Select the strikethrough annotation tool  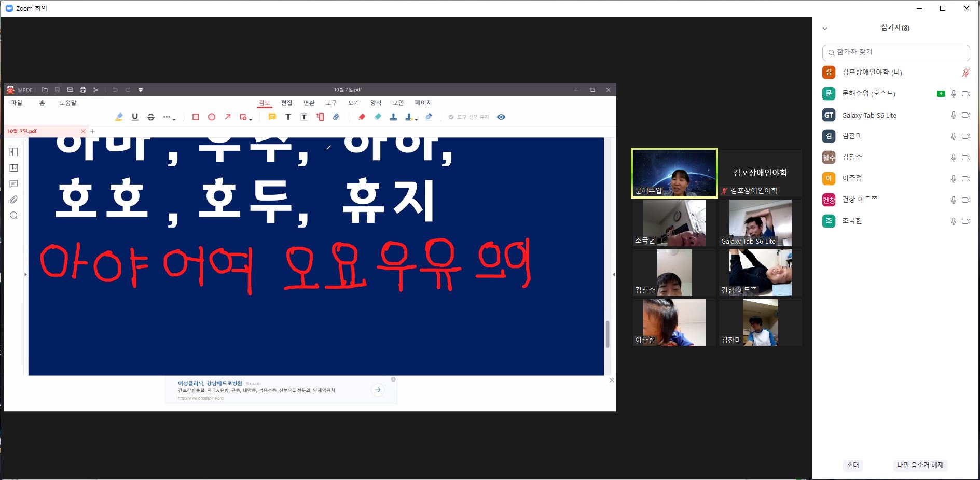(151, 117)
